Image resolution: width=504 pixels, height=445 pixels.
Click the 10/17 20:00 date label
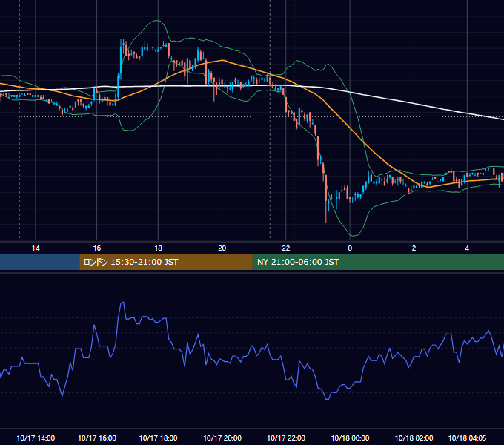pos(222,438)
